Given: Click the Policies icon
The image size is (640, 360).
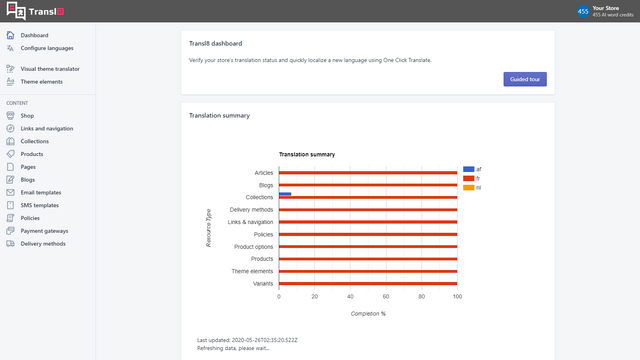Looking at the screenshot, I should (10, 218).
